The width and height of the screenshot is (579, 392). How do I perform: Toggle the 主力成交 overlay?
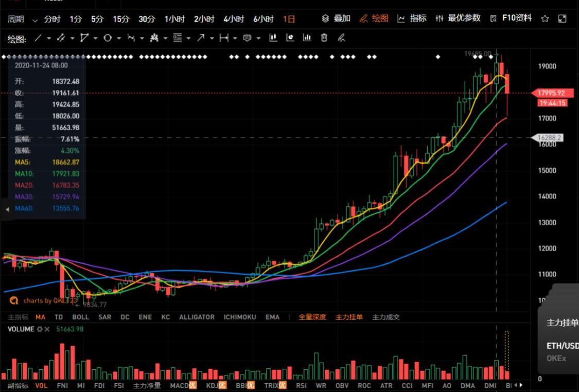click(x=385, y=317)
